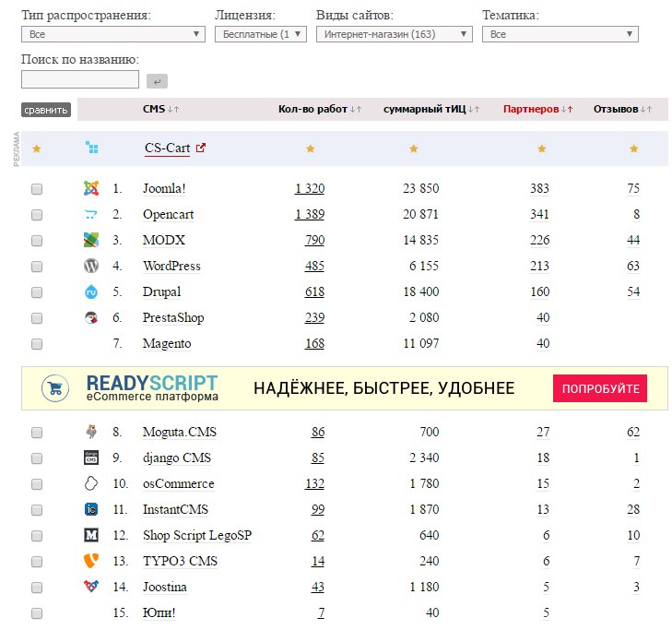Screen dimensions: 672x630
Task: Tick the django CMS compare checkbox
Action: pyautogui.click(x=37, y=458)
